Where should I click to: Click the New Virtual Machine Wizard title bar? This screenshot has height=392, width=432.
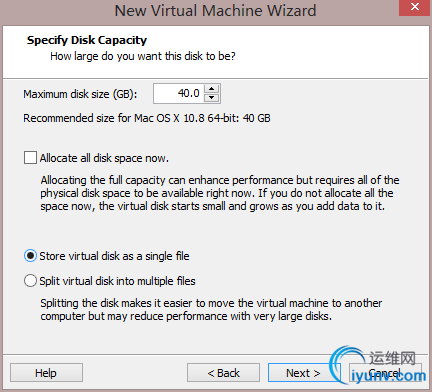(x=215, y=11)
